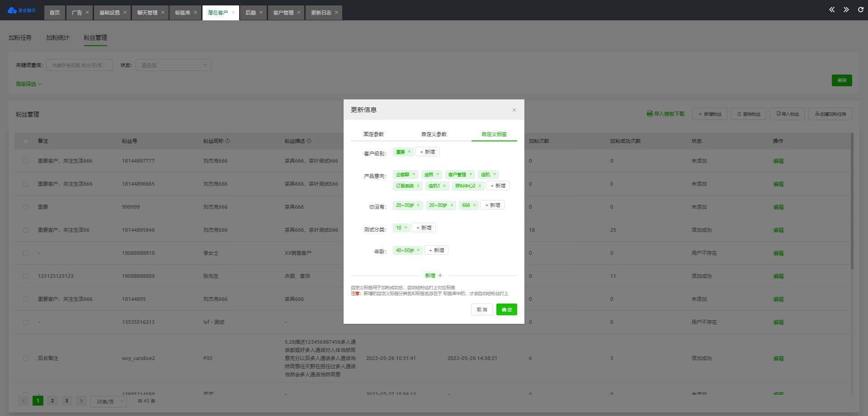868x416 pixels.
Task: Click the refresh icon in top bar
Action: tap(860, 9)
